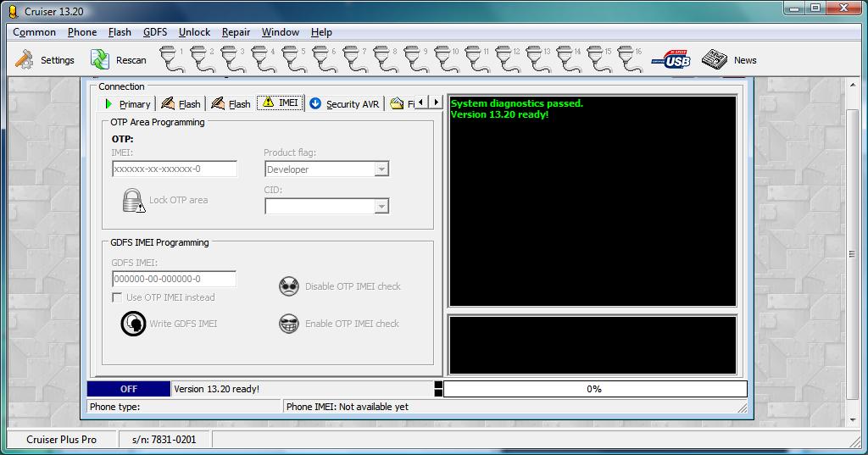Click the OFF status indicator
This screenshot has height=455, width=868.
(x=129, y=389)
